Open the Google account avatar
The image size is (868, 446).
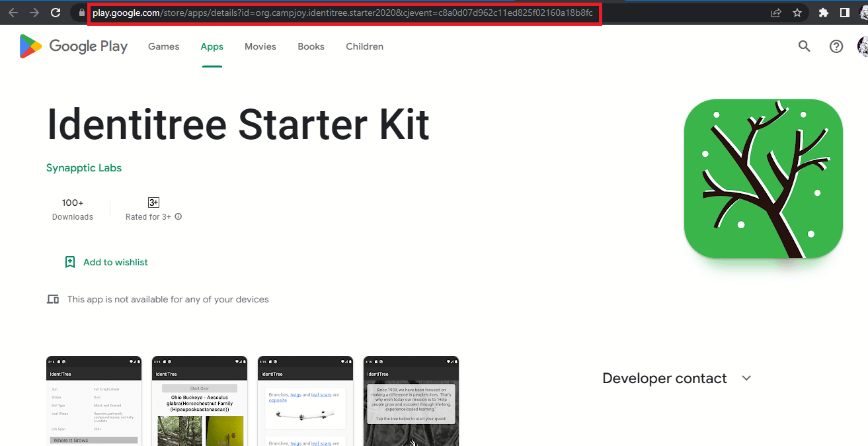pos(863,46)
